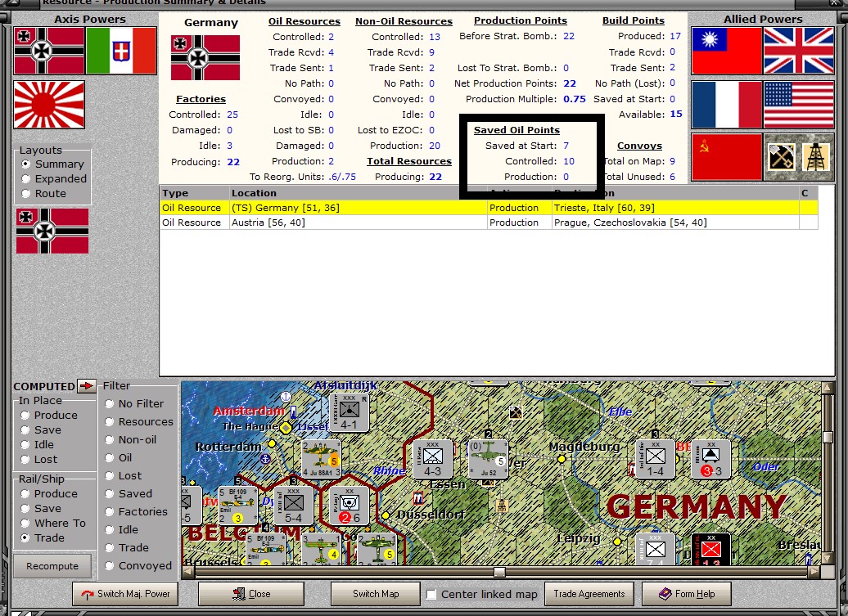Click the German flag below the Layouts panel
Viewport: 848px width, 616px height.
point(52,232)
